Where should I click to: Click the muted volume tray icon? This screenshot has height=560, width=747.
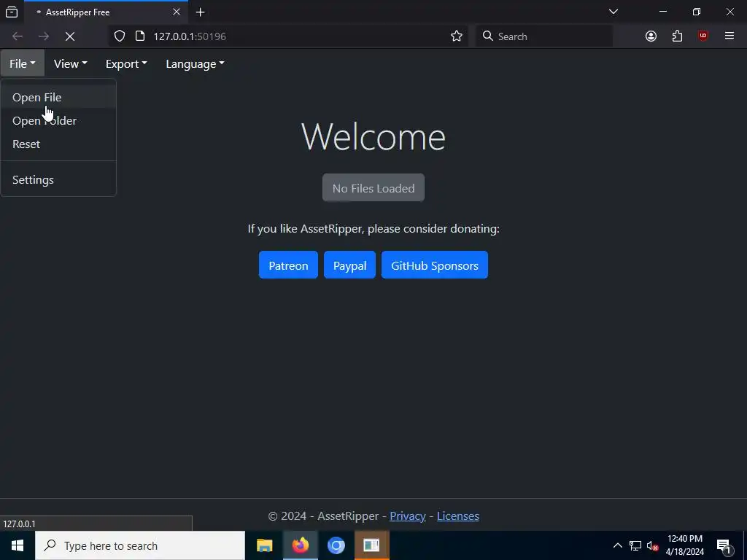652,545
